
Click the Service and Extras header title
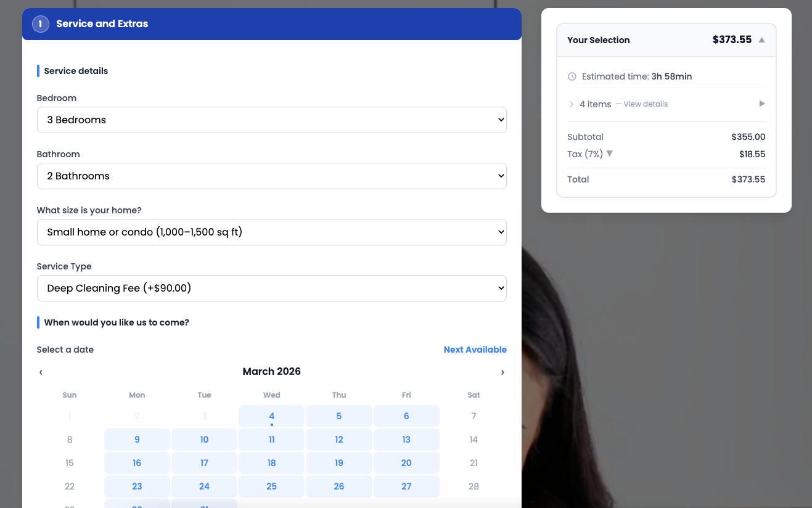pyautogui.click(x=102, y=24)
